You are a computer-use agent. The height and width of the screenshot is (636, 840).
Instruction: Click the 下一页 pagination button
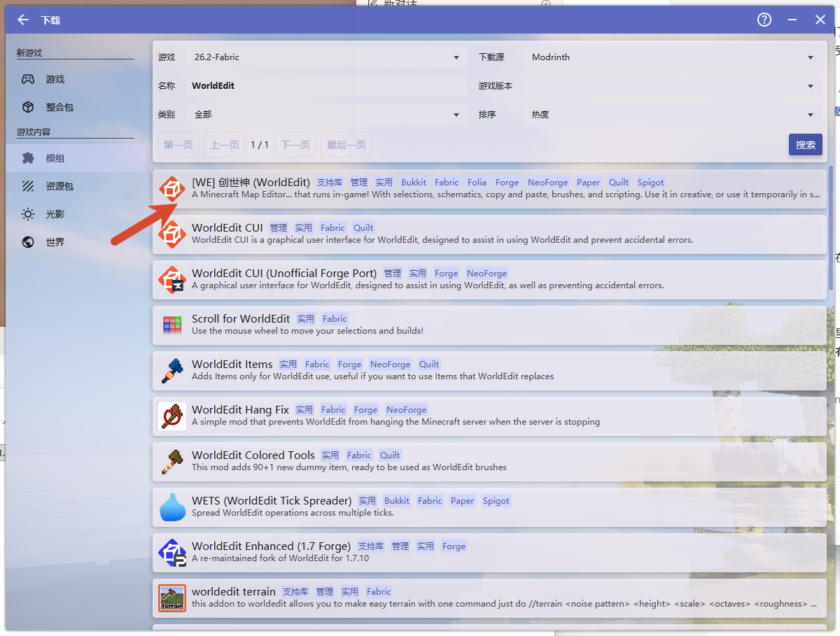point(295,145)
